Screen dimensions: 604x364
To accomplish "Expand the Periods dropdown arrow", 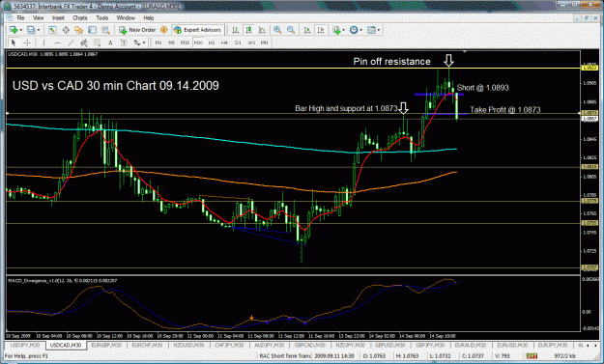I will pyautogui.click(x=360, y=30).
